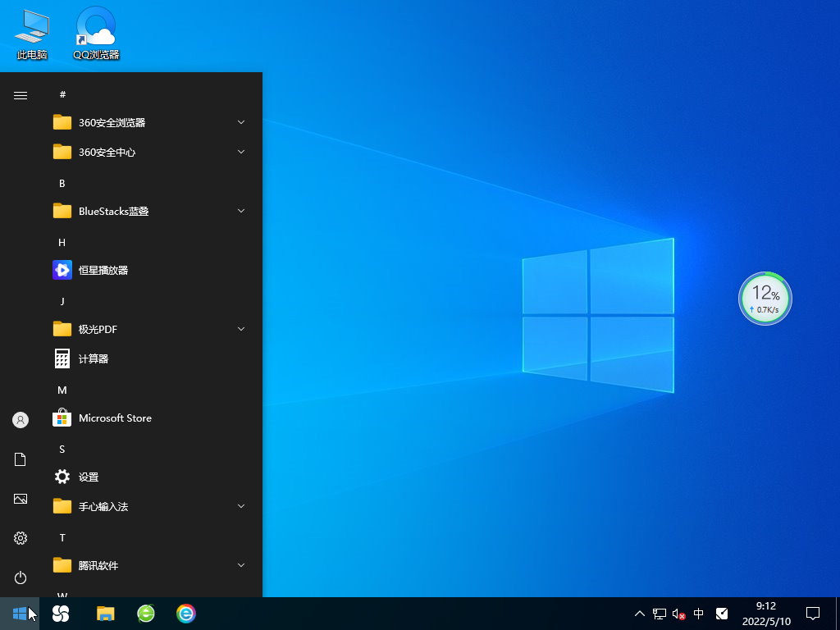Screen dimensions: 840x630
Task: Open the Documents icon in Start sidebar
Action: (x=21, y=459)
